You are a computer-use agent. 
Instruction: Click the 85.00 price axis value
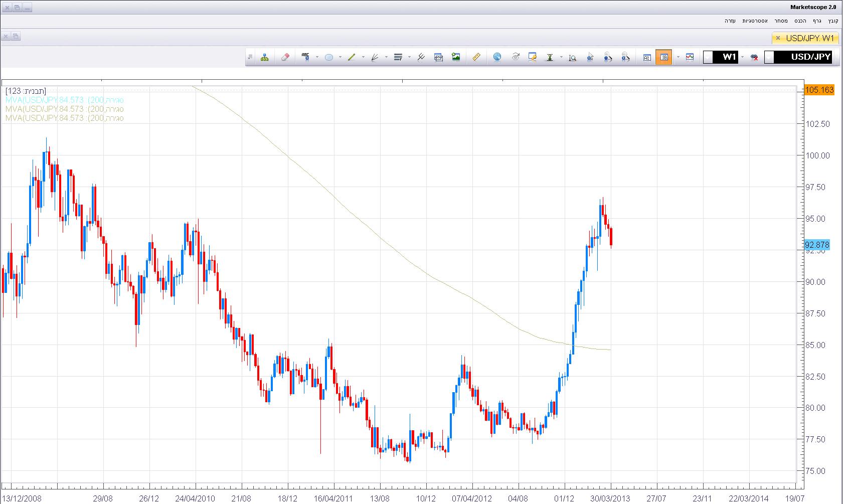[815, 345]
